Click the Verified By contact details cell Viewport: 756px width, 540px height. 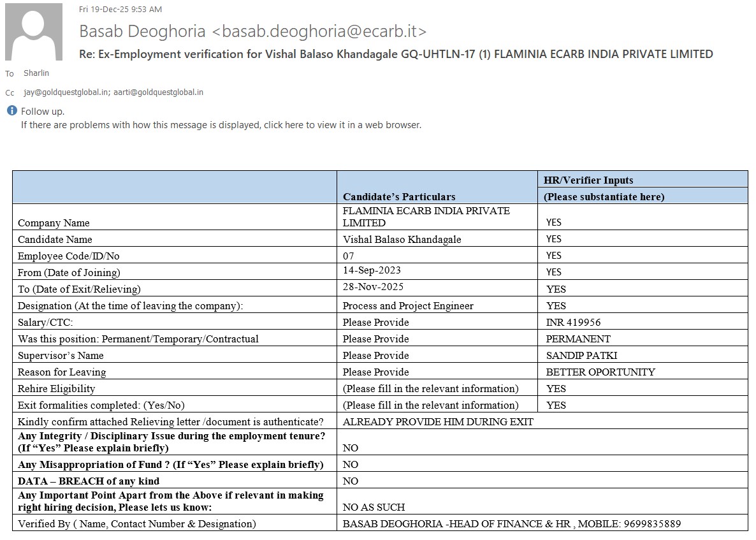tap(511, 524)
